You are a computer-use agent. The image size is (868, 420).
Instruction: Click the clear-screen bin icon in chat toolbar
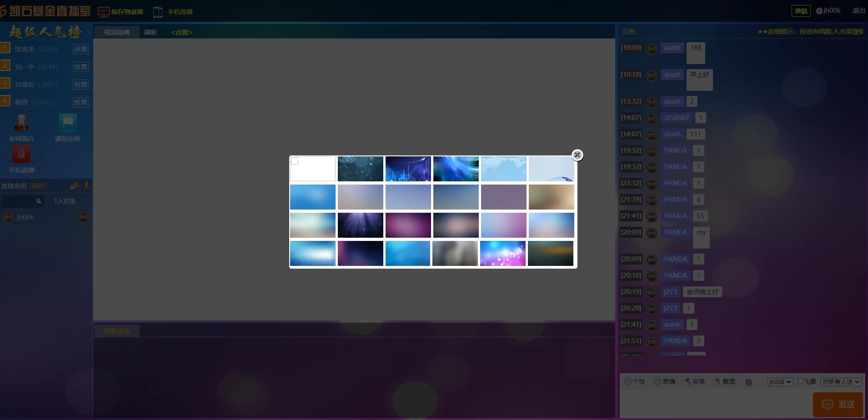click(x=748, y=382)
